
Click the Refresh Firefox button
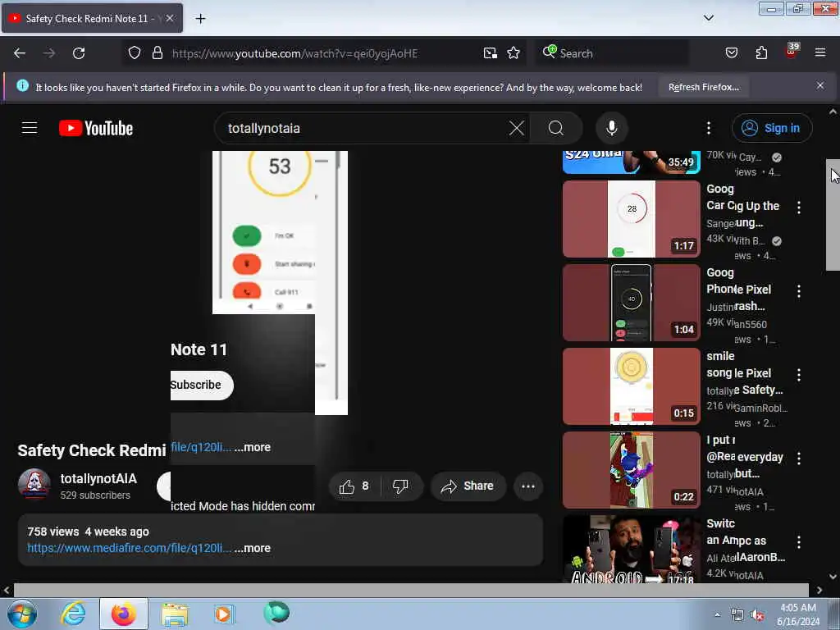tap(703, 87)
